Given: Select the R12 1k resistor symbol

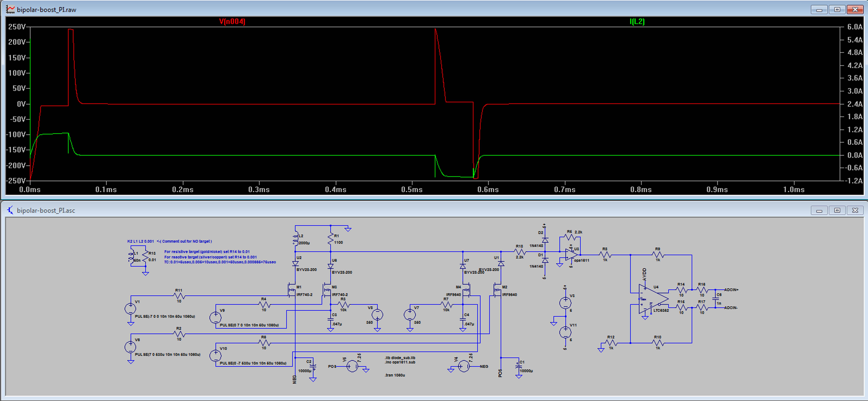Looking at the screenshot, I should [x=611, y=343].
